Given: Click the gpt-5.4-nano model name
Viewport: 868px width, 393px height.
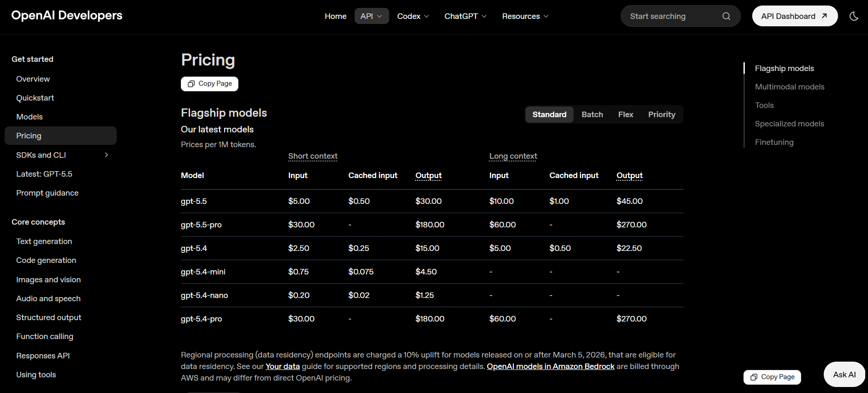Looking at the screenshot, I should click(x=204, y=295).
